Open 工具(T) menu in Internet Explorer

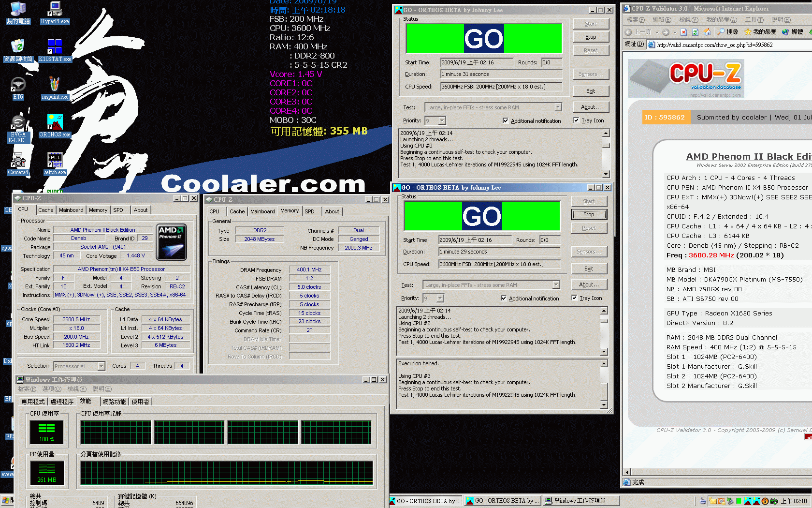pyautogui.click(x=754, y=20)
